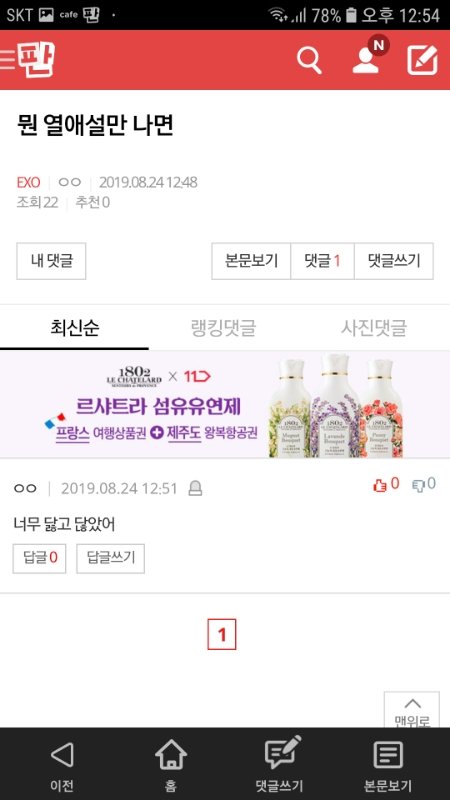Click the 내 댓글 button

point(51,261)
